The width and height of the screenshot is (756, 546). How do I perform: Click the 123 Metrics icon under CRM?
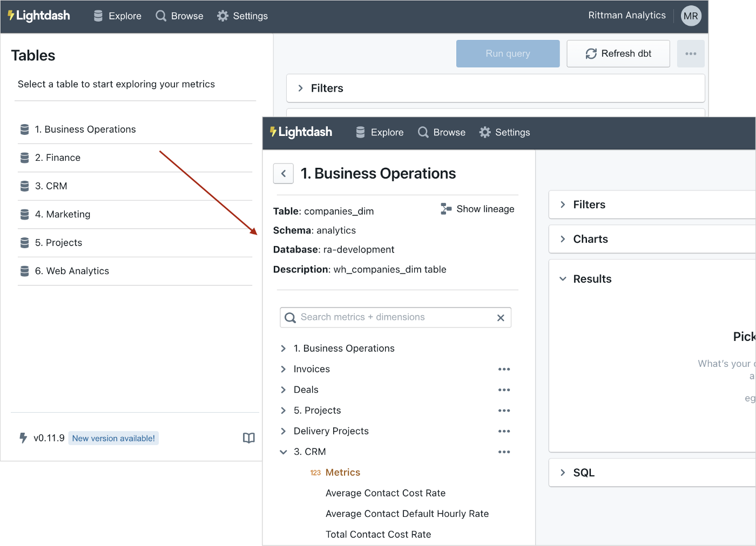(315, 472)
